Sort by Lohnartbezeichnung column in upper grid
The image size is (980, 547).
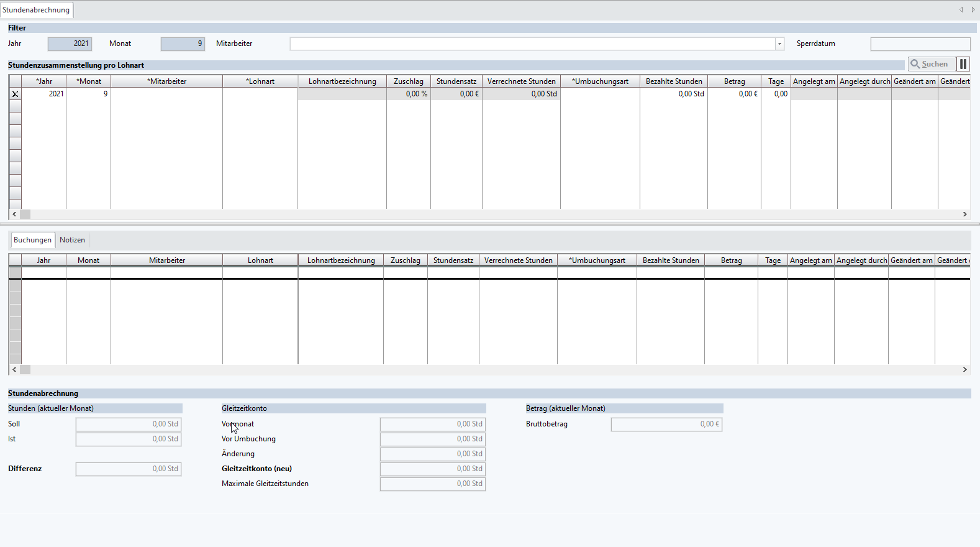coord(342,81)
